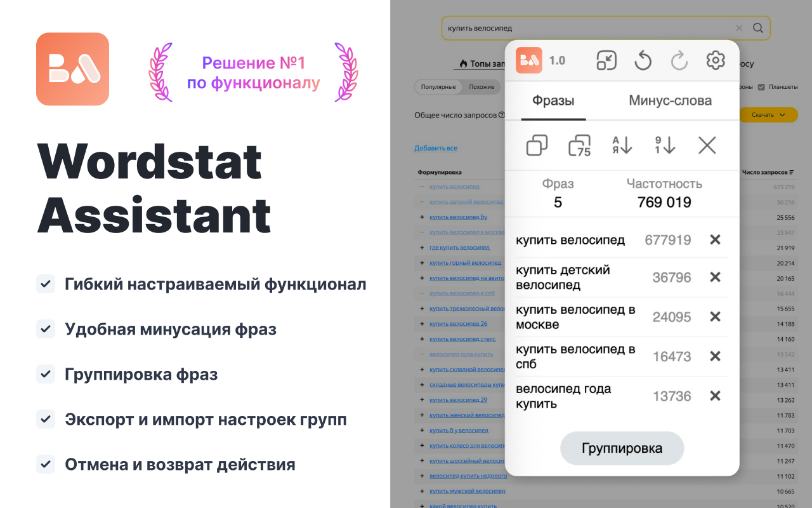Remove 'велосипед года купить' from the list
The width and height of the screenshot is (812, 508).
coord(715,396)
